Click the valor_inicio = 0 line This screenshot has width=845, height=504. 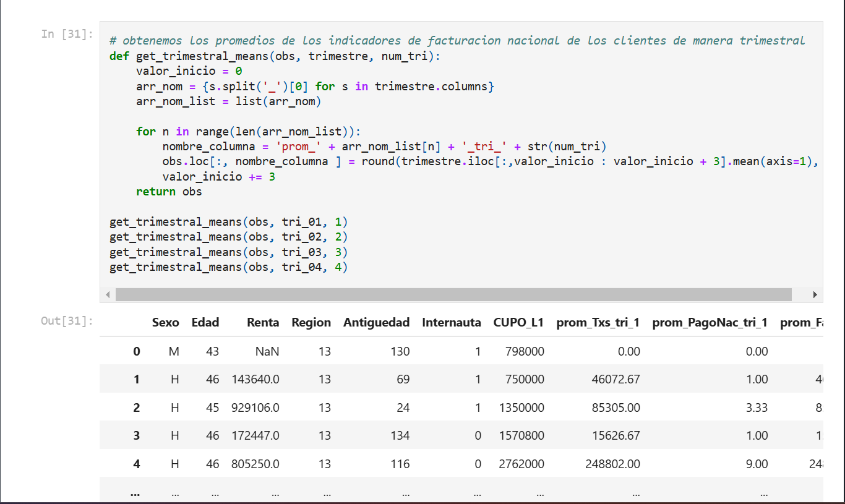(189, 71)
